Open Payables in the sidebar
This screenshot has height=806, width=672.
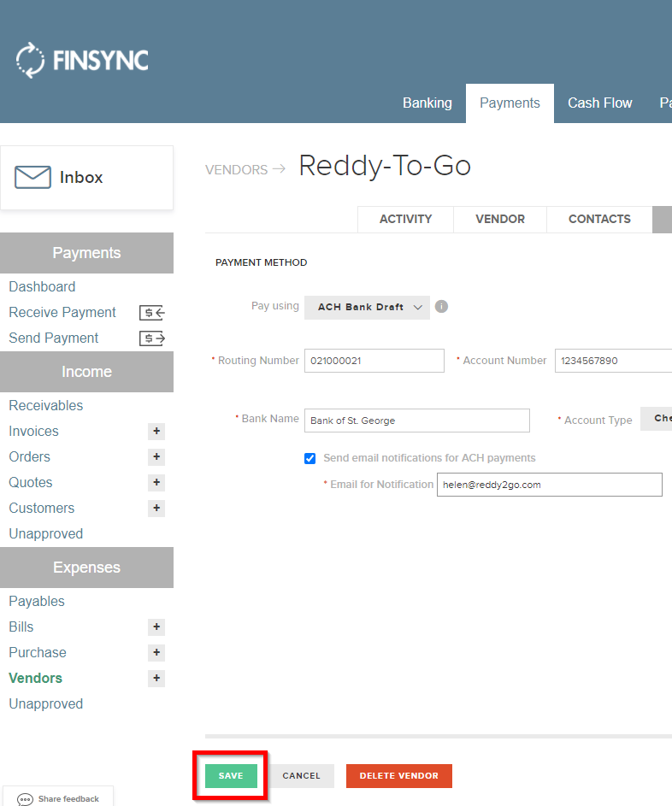[x=37, y=602]
